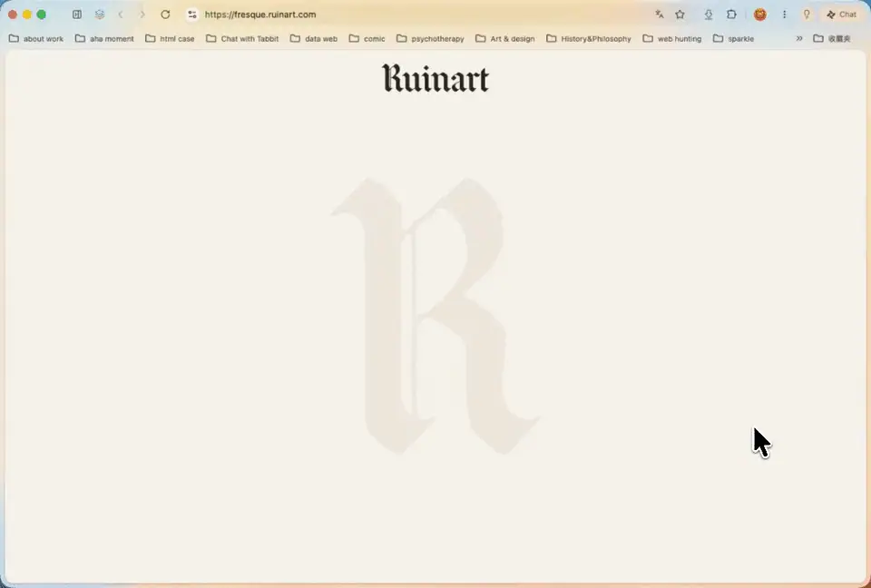871x588 pixels.
Task: Click the Ruinart logo at page top
Action: pyautogui.click(x=435, y=78)
